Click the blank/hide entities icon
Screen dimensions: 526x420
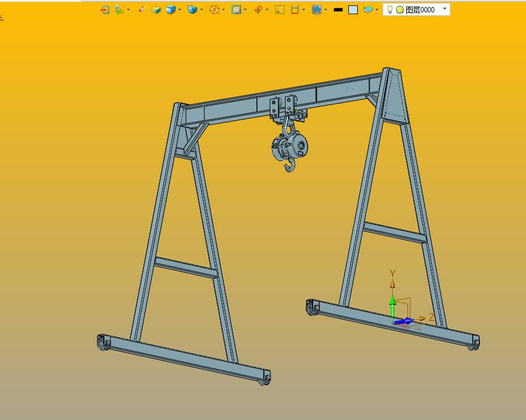(119, 9)
